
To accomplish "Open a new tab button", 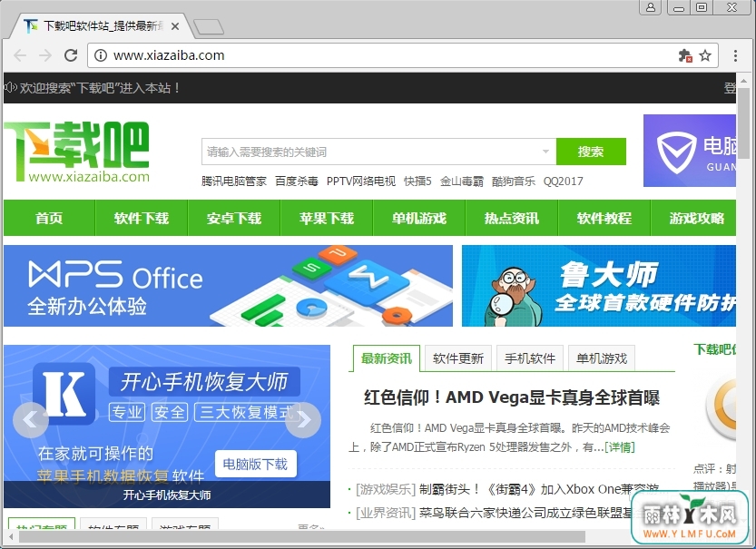I will click(x=209, y=26).
